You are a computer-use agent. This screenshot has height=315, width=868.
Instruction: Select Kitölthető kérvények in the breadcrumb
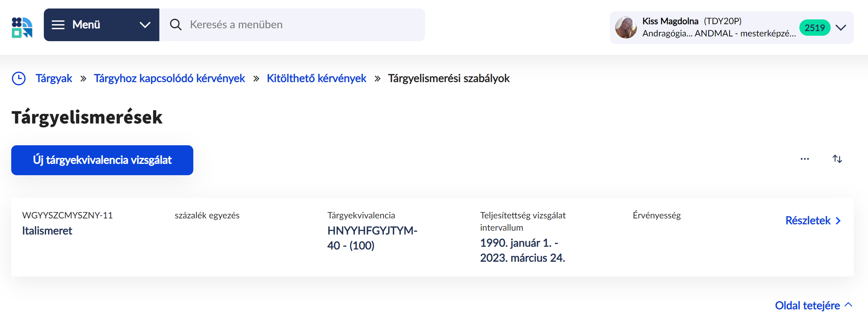coord(316,78)
